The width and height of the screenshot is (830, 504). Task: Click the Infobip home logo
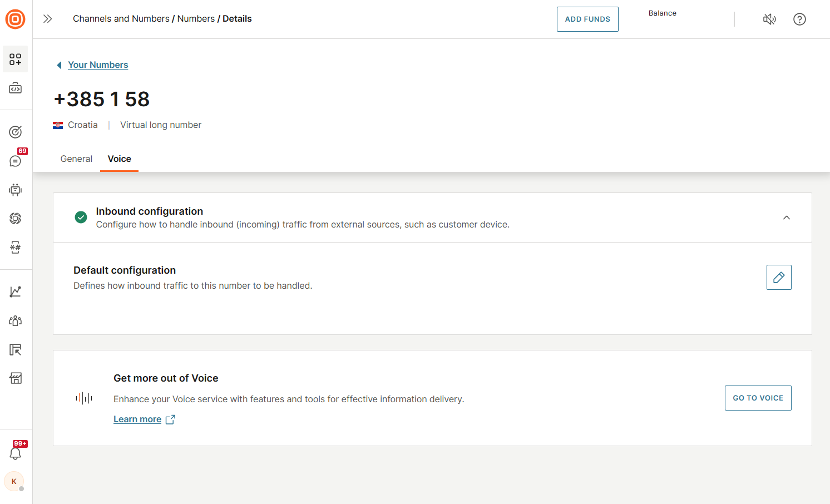[x=15, y=19]
